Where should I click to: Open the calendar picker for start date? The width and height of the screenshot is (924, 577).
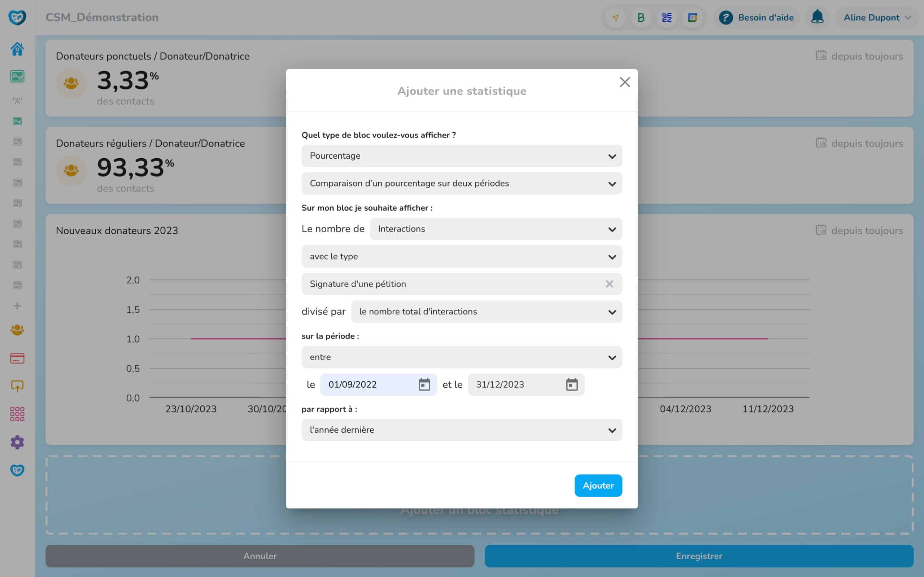pos(424,385)
